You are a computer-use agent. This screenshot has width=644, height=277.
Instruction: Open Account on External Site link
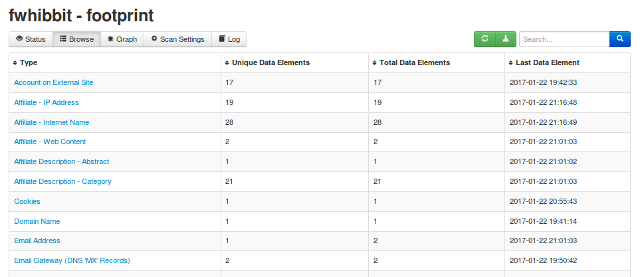(53, 82)
